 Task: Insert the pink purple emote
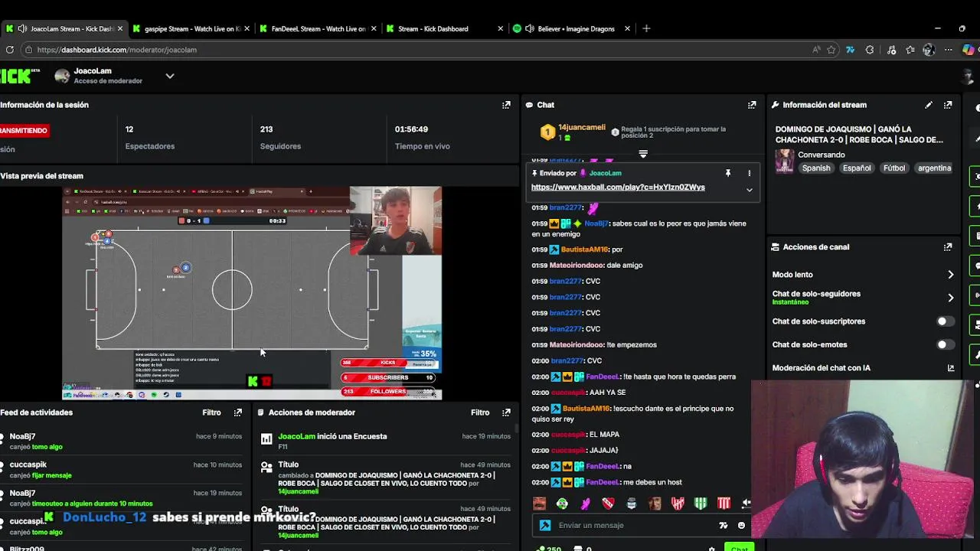pyautogui.click(x=586, y=504)
